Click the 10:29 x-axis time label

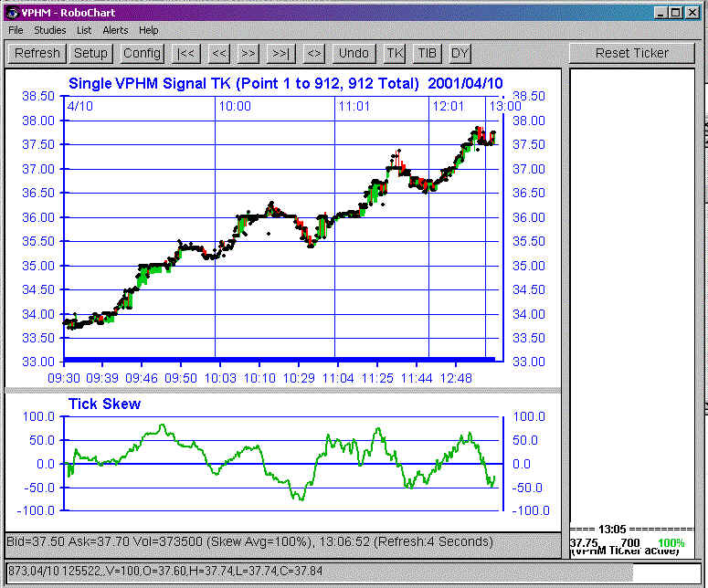tap(299, 378)
